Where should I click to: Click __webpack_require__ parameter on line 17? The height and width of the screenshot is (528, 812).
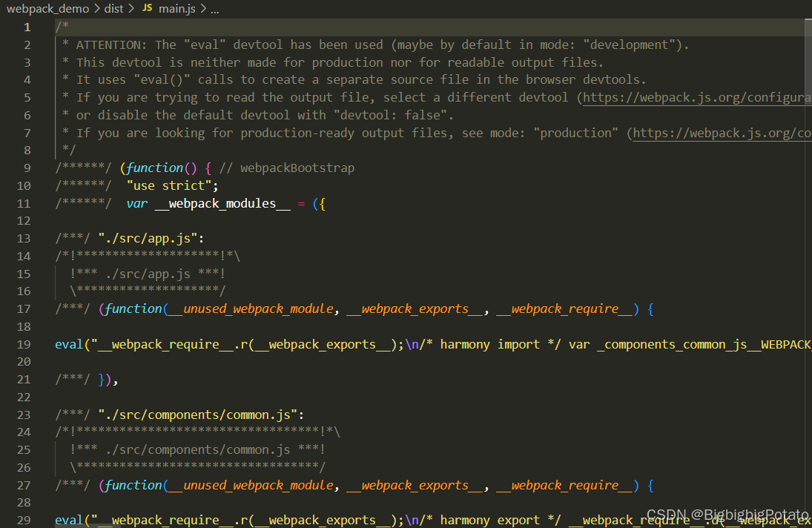click(x=564, y=309)
